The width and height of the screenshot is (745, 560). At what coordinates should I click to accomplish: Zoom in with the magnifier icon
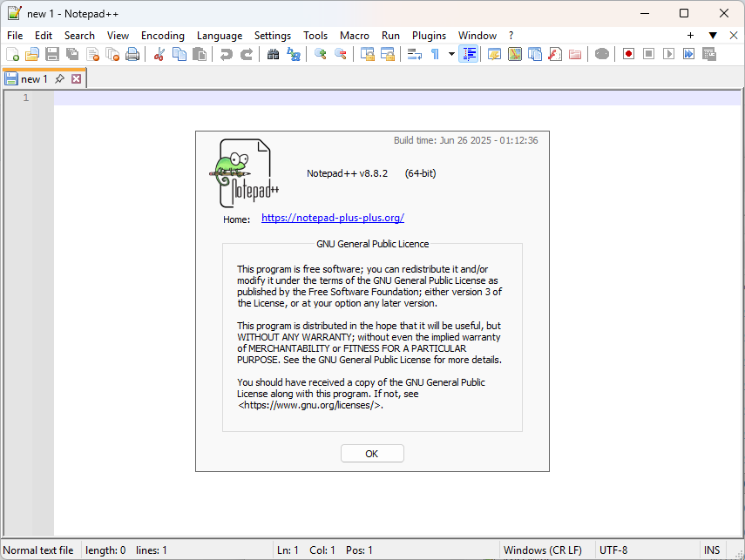[319, 53]
